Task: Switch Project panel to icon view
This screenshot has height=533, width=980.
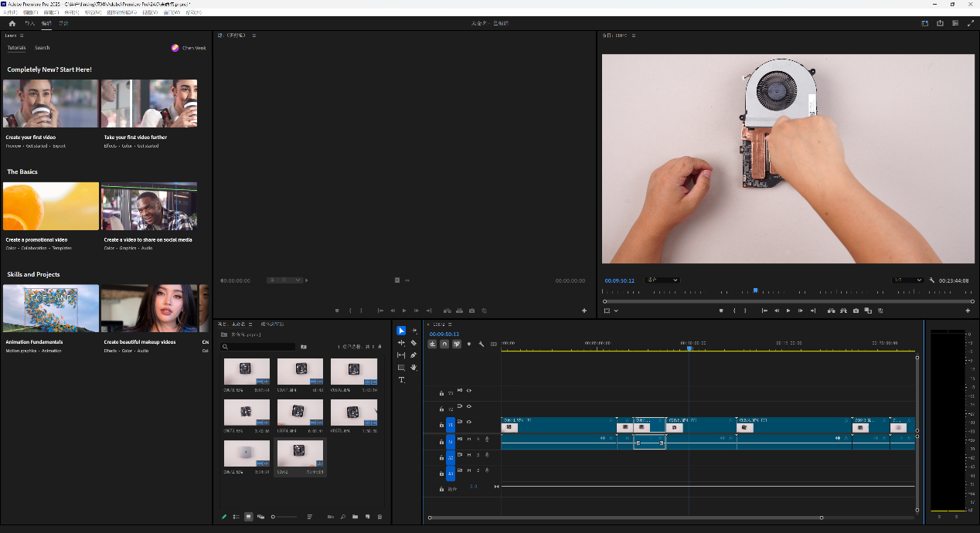Action: 248,517
